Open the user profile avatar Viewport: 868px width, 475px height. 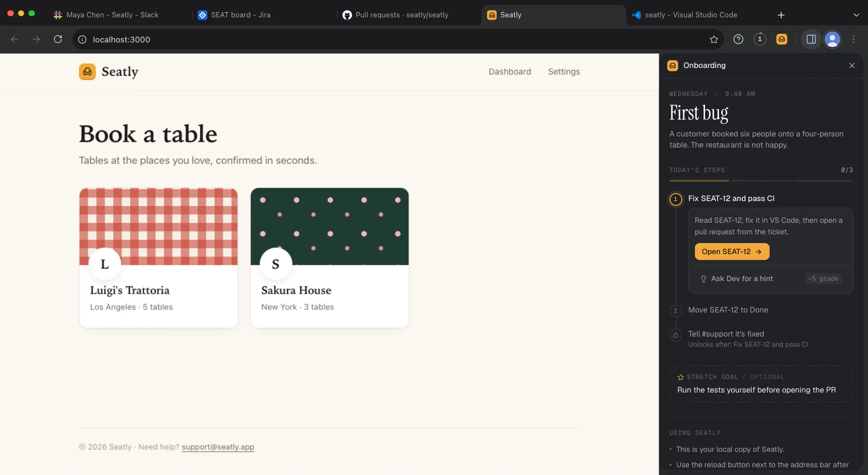coord(832,39)
